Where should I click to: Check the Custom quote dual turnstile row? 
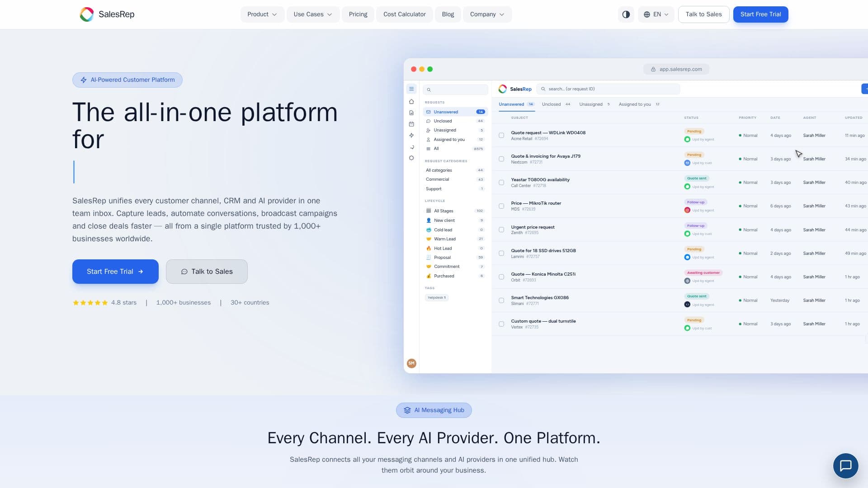point(501,324)
